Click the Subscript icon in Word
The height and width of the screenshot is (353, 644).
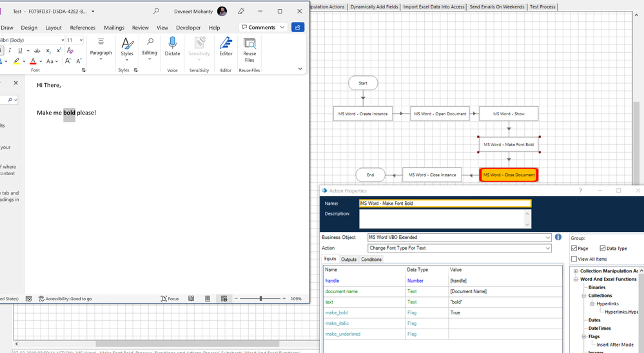(x=48, y=50)
